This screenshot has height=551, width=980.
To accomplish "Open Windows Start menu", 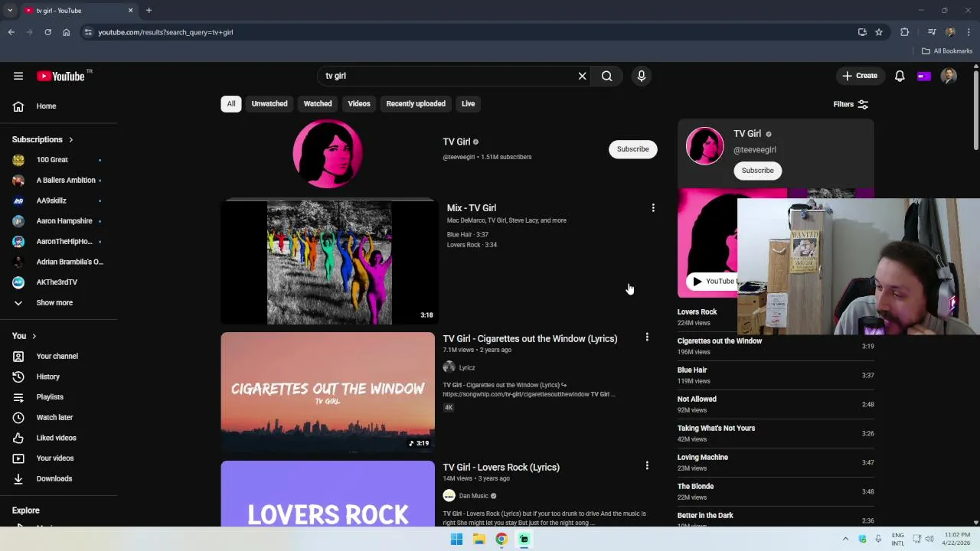I will [x=456, y=540].
